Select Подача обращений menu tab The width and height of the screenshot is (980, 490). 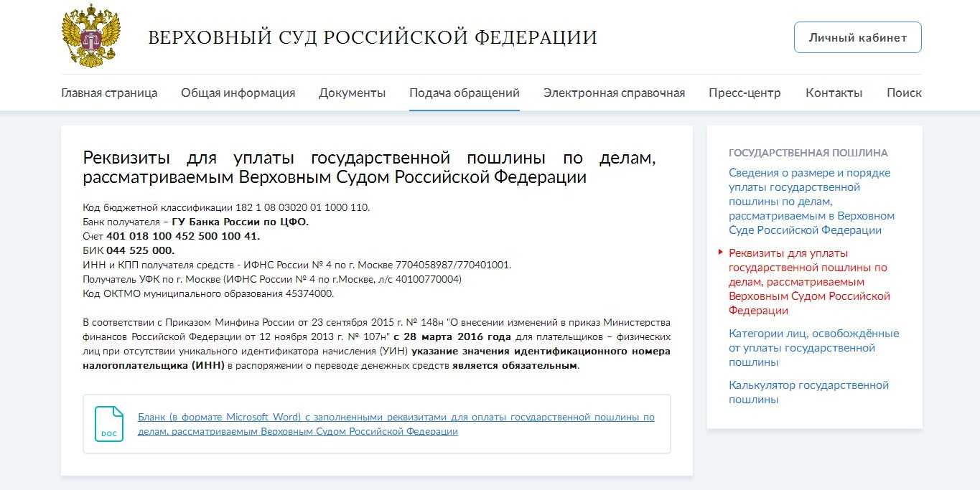tap(465, 93)
